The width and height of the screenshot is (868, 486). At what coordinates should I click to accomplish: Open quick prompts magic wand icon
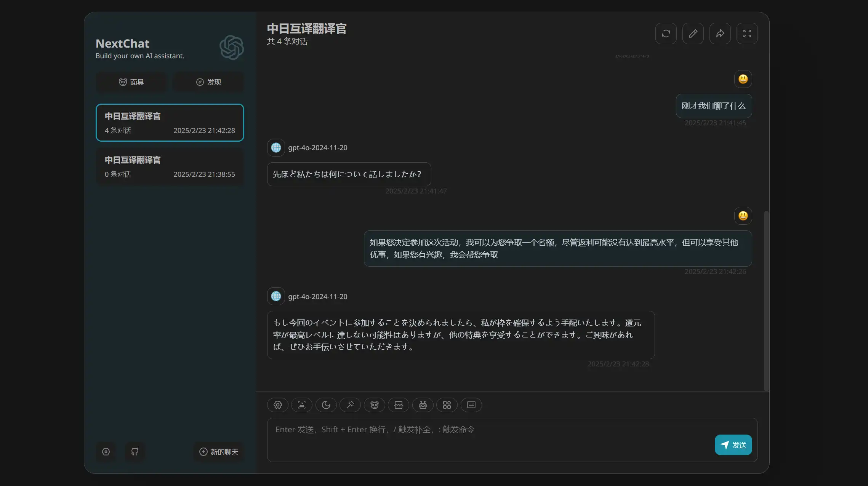[x=350, y=404]
